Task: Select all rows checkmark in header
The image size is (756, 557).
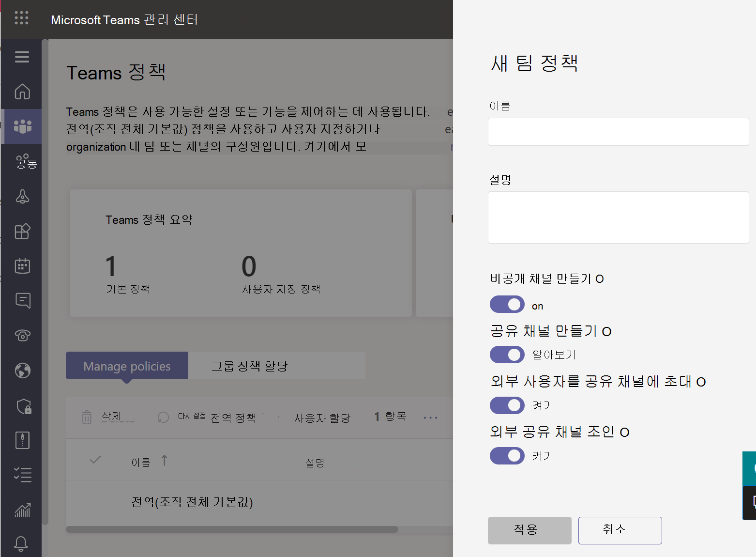Action: pyautogui.click(x=95, y=460)
